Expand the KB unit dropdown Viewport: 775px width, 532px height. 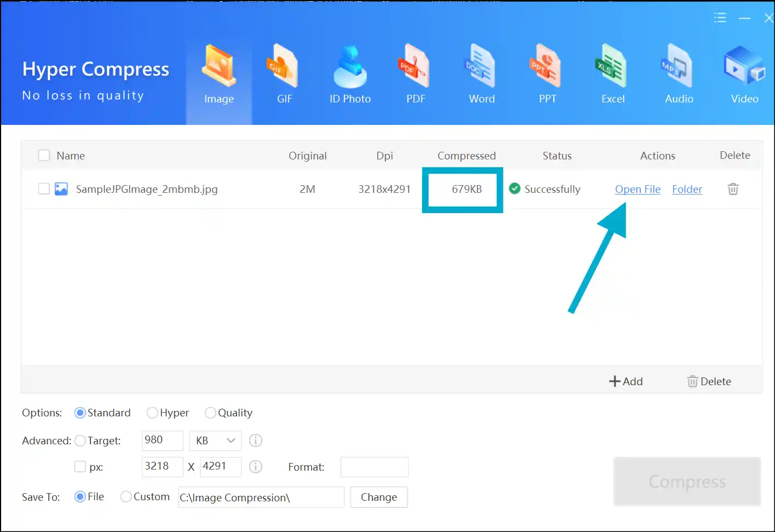point(215,441)
